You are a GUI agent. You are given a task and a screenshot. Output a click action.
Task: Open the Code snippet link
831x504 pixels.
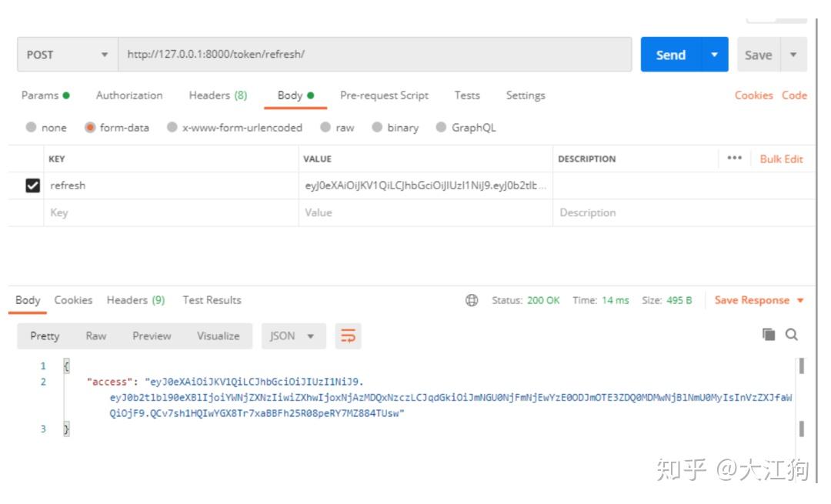point(796,95)
